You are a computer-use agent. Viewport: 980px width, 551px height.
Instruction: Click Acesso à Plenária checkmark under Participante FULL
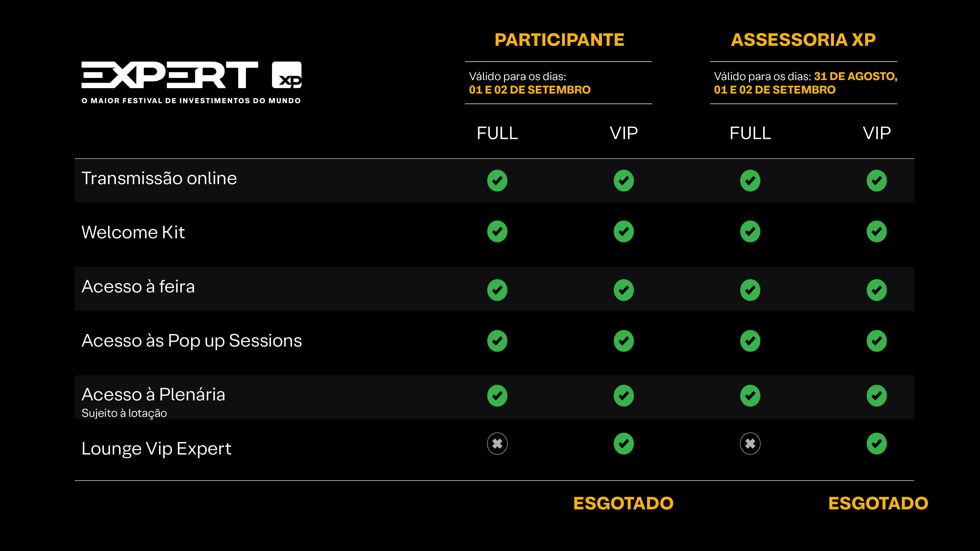(497, 396)
